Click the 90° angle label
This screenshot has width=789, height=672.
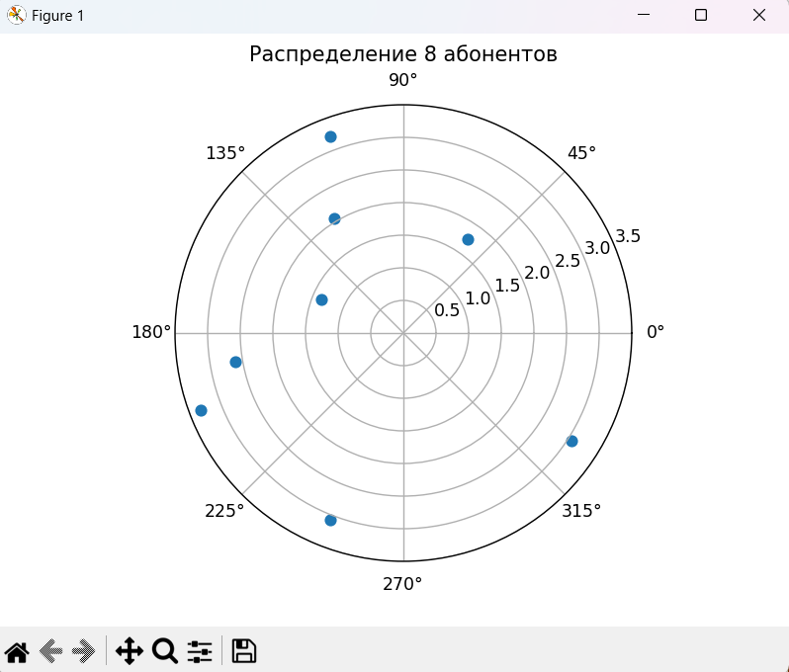point(403,80)
